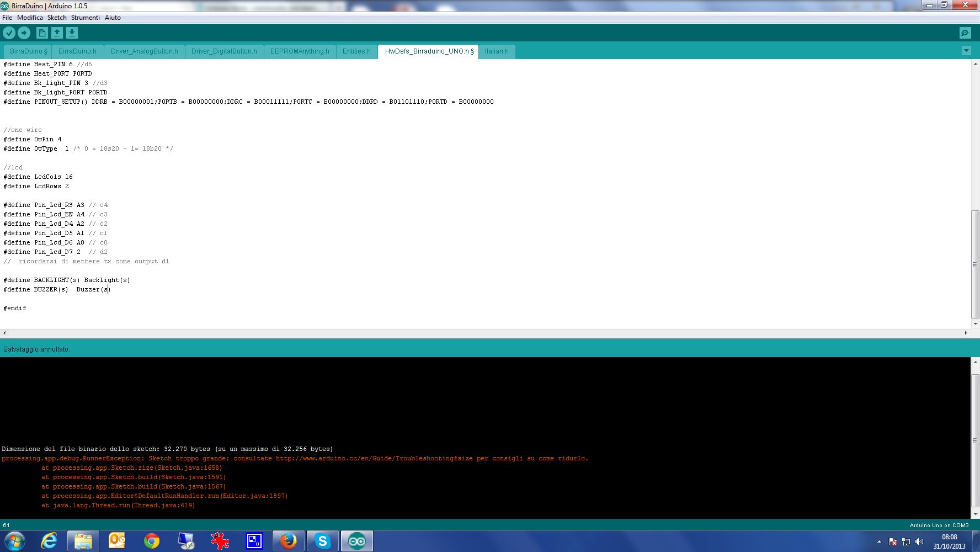The height and width of the screenshot is (552, 980).
Task: Launch Firefox from the taskbar
Action: pyautogui.click(x=289, y=541)
